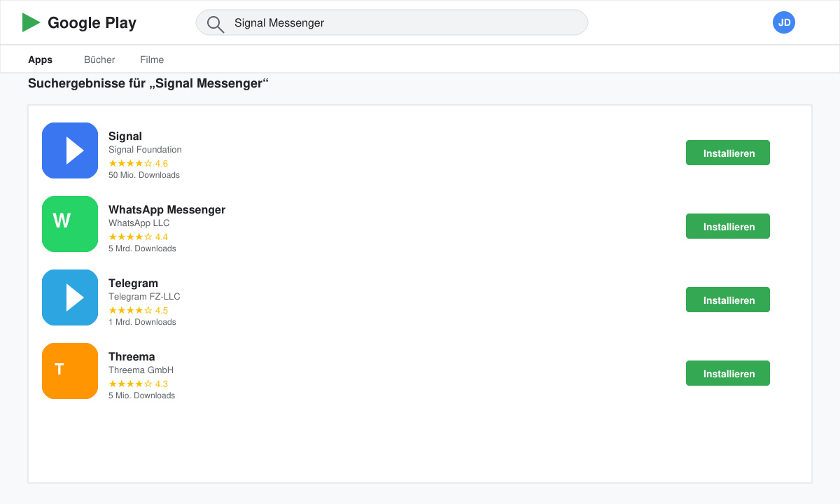Click the Google Play triangle logo

coord(31,22)
